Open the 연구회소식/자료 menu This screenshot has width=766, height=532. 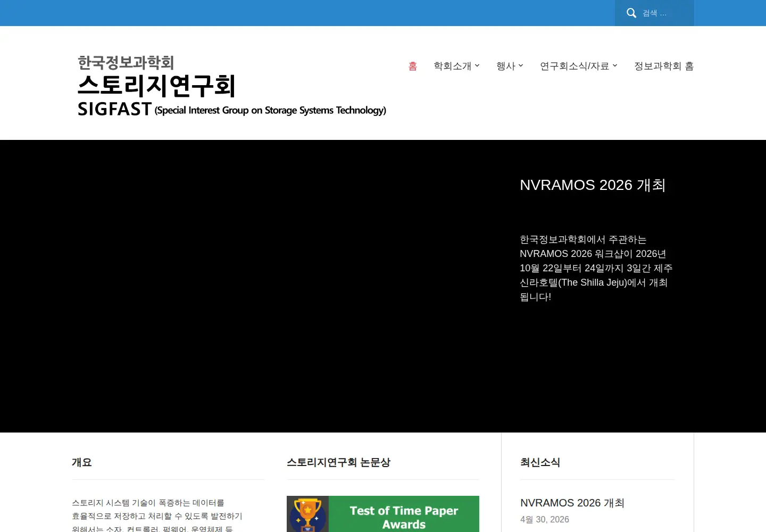point(574,66)
